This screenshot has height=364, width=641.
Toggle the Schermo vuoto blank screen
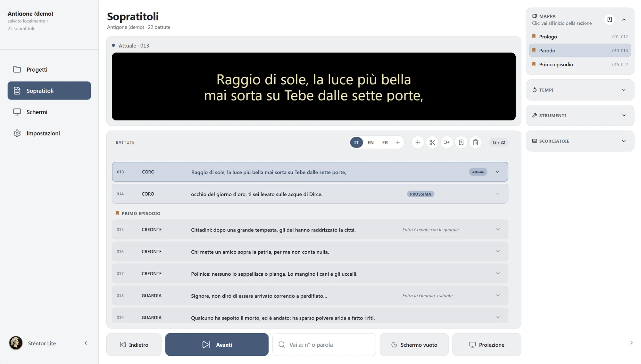(414, 345)
